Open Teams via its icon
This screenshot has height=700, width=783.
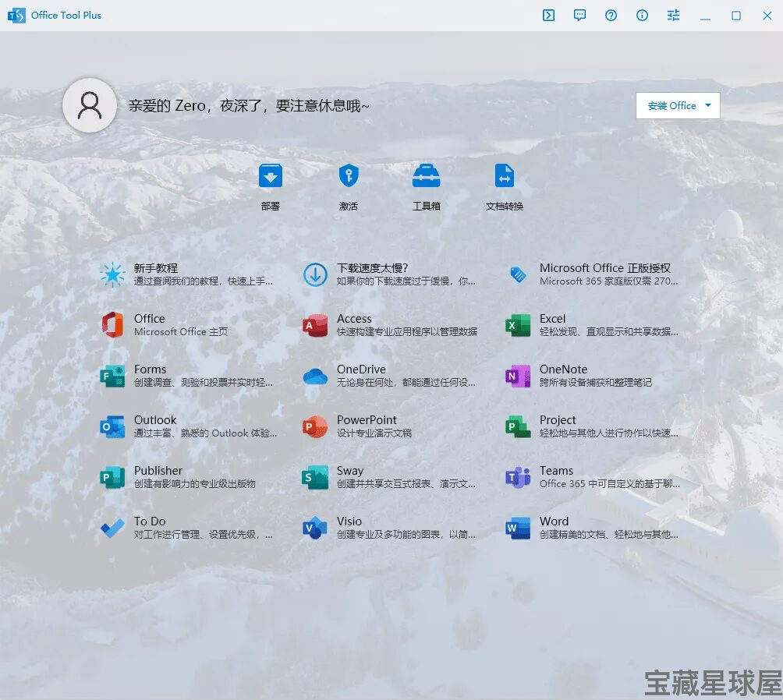518,477
